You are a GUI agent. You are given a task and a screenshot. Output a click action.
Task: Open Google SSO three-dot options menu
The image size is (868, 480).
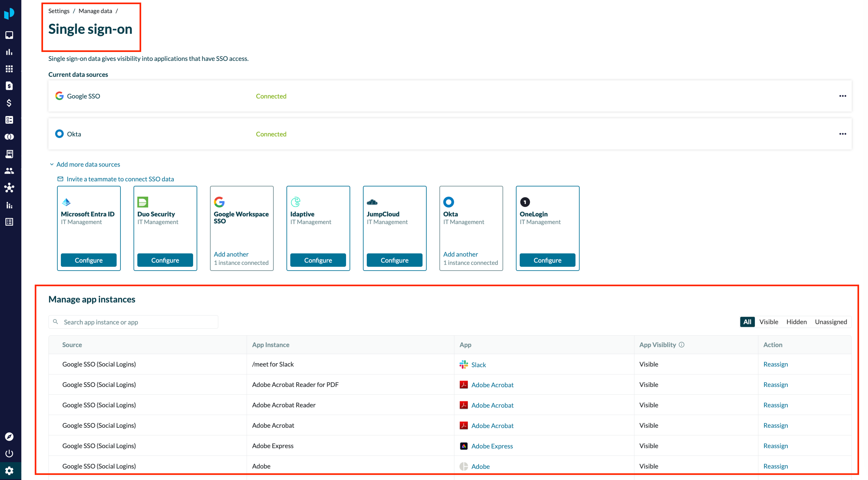coord(842,96)
